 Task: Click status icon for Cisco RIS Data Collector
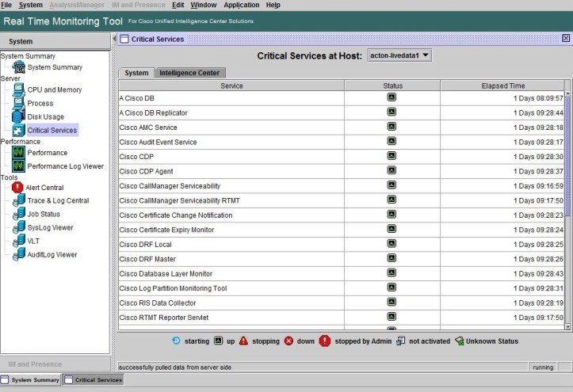click(392, 302)
